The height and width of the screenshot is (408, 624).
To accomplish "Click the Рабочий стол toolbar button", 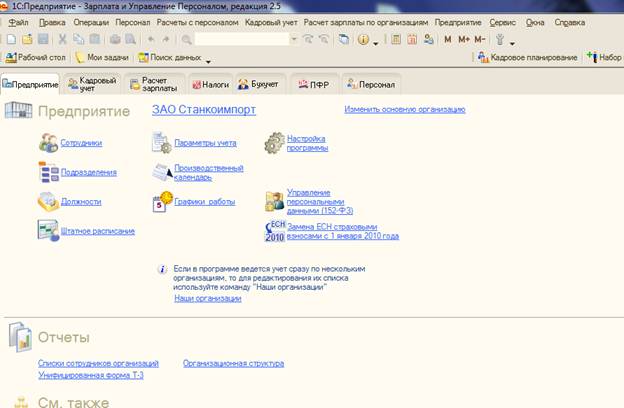I will pyautogui.click(x=35, y=57).
